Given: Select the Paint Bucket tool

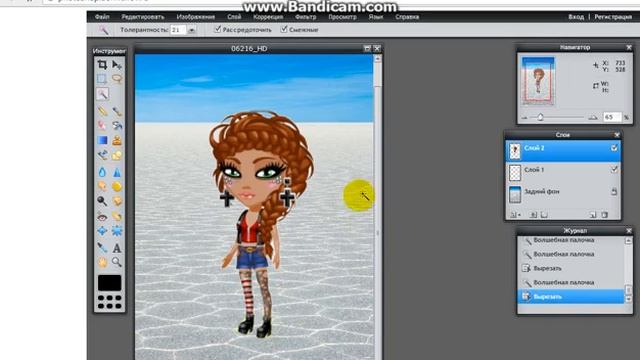Looking at the screenshot, I should pyautogui.click(x=117, y=125).
